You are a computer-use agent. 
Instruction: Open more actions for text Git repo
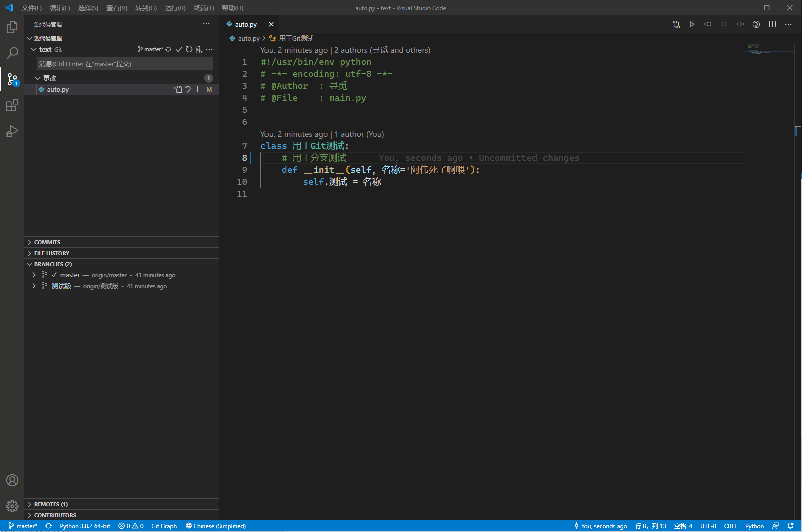point(209,49)
